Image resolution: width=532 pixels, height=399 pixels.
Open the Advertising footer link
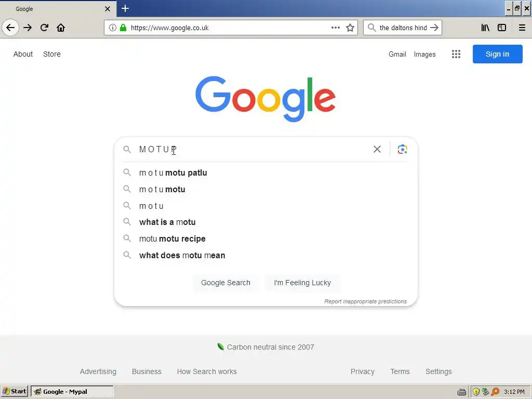(x=98, y=371)
